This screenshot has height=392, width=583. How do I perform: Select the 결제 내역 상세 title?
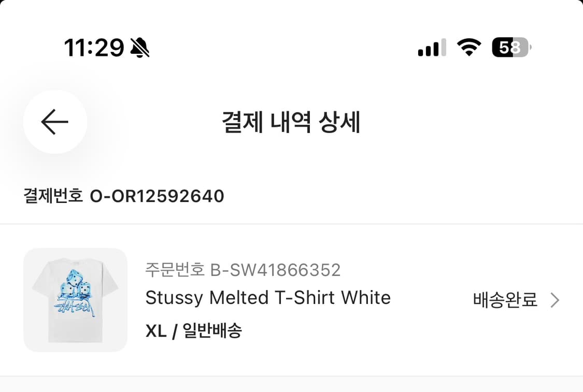pyautogui.click(x=291, y=122)
